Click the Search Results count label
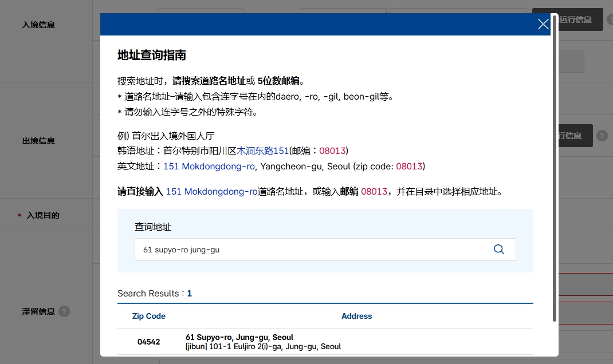This screenshot has height=364, width=613. click(155, 293)
